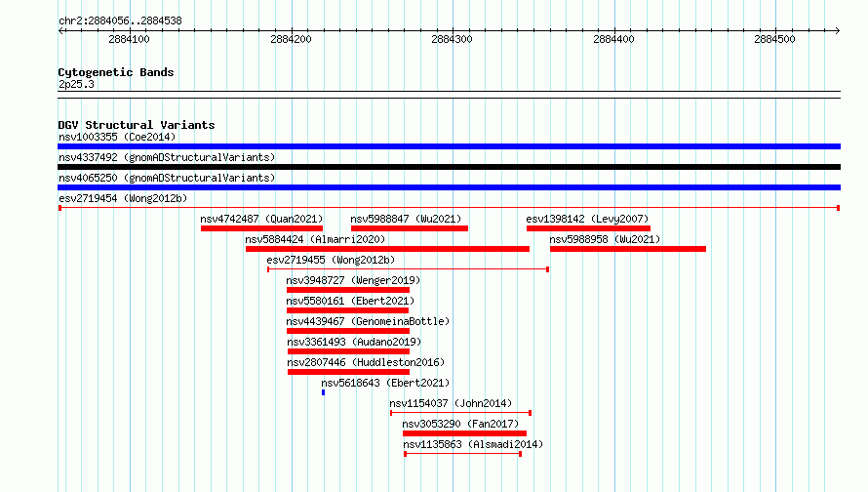This screenshot has height=492, width=868.
Task: Open the nsv3948727 (Wenger2019) label
Action: tap(353, 280)
